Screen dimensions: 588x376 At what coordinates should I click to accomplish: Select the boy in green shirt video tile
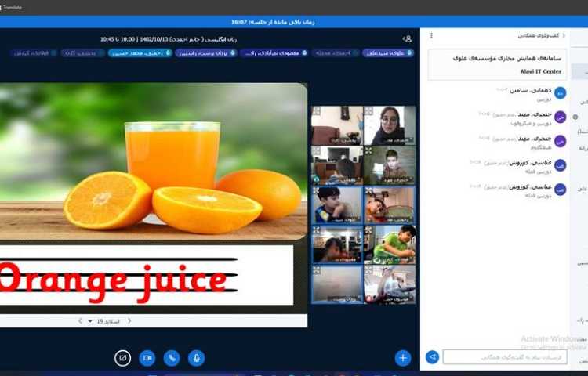tap(389, 244)
